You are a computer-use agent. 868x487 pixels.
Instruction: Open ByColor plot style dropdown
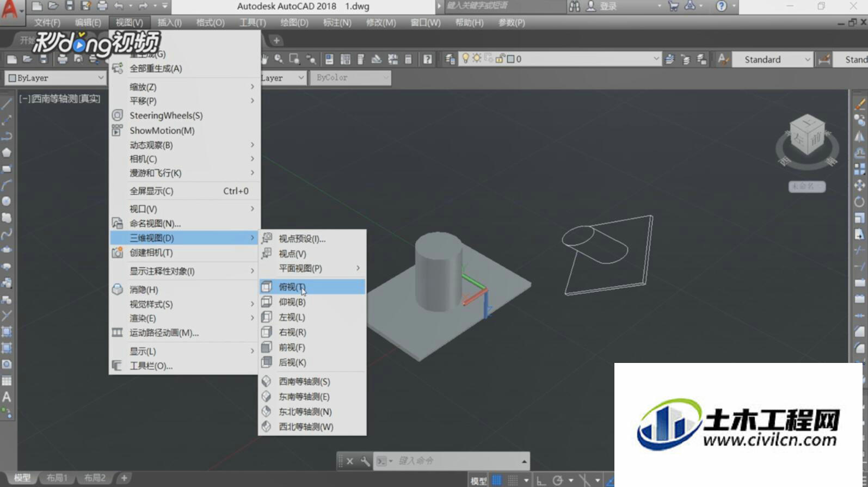coord(350,78)
